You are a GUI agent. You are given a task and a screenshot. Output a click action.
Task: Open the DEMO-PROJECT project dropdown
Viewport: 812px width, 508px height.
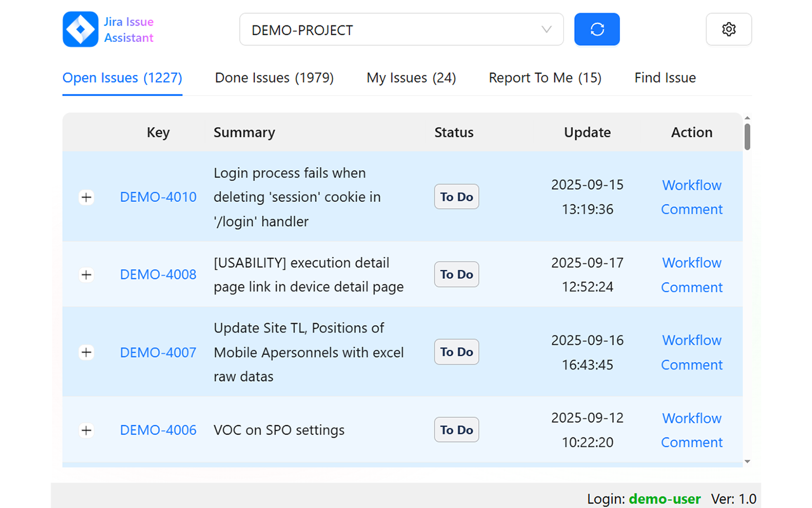(x=401, y=30)
